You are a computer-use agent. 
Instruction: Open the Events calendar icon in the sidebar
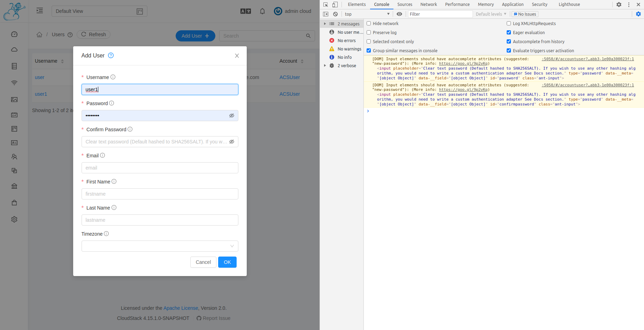click(x=14, y=115)
